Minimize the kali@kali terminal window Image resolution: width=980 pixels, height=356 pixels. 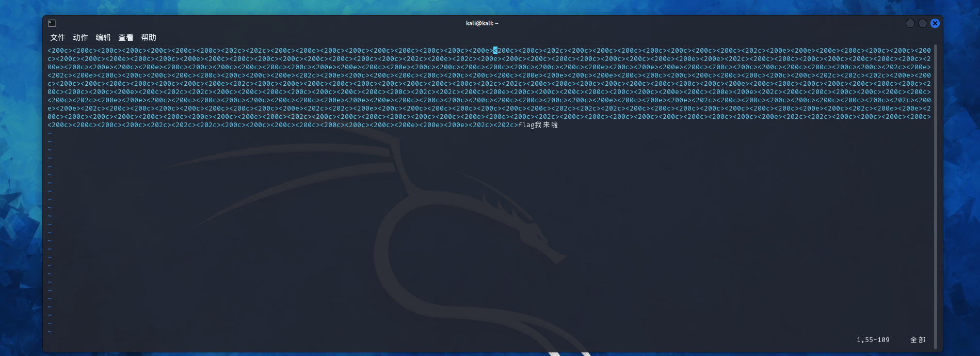(x=910, y=23)
